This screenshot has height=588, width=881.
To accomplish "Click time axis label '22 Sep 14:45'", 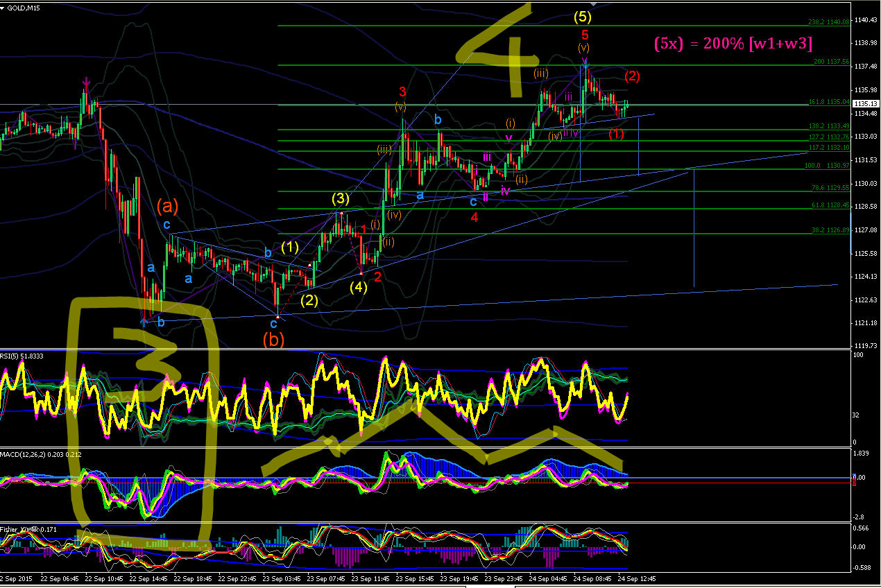I will coord(148,578).
